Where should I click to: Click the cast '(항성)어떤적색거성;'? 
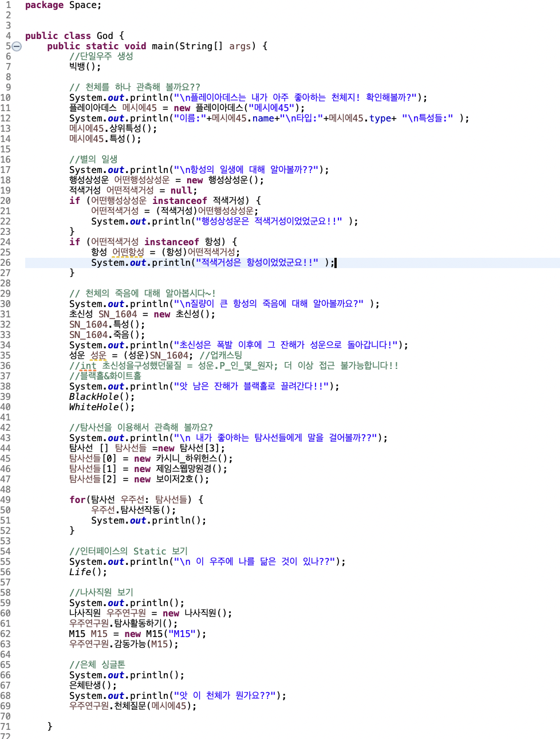tap(200, 253)
